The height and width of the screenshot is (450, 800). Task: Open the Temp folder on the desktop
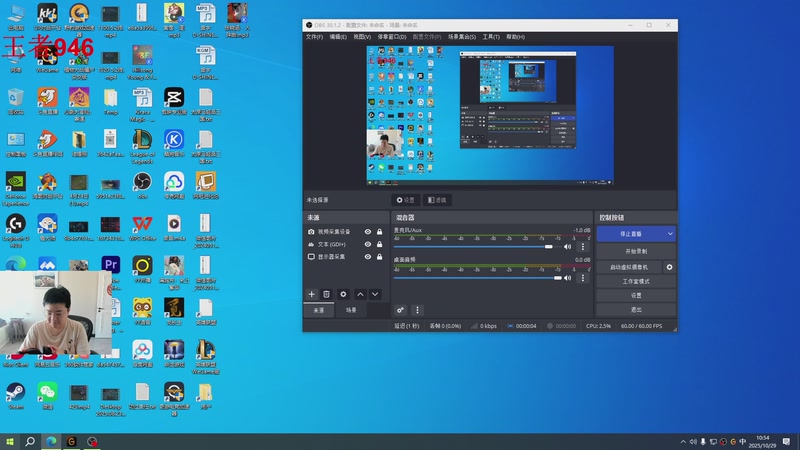tap(111, 101)
